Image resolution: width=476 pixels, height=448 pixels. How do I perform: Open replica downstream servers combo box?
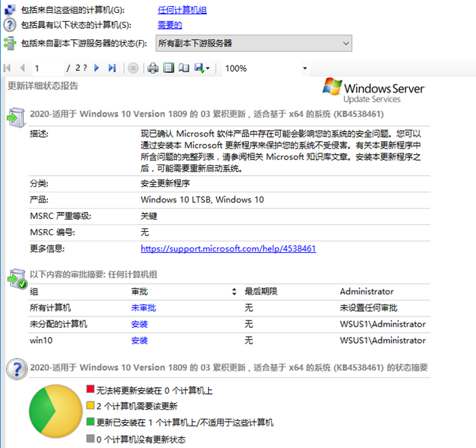(x=254, y=43)
